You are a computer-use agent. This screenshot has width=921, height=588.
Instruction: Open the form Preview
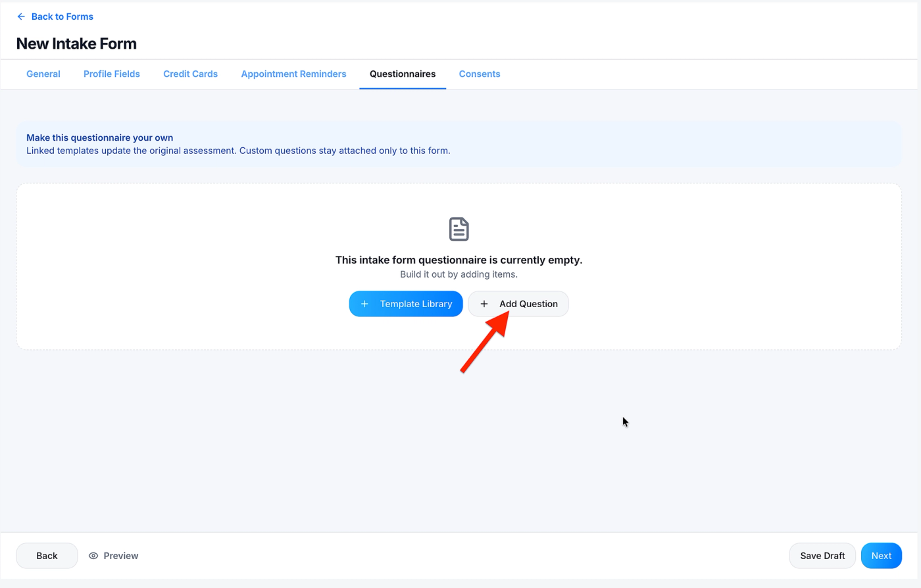pos(114,556)
